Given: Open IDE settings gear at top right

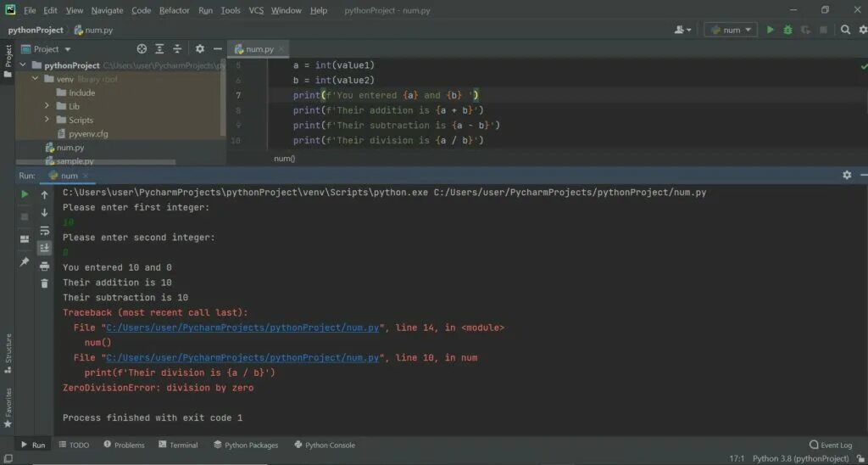Looking at the screenshot, I should coord(863,30).
